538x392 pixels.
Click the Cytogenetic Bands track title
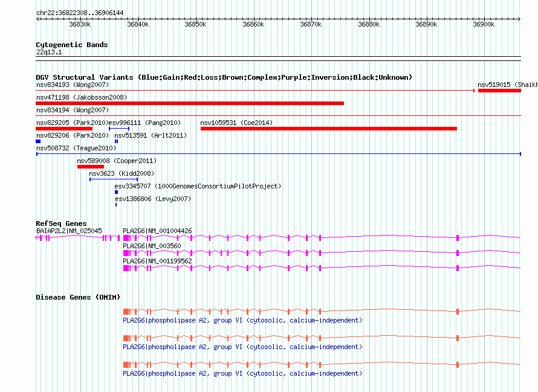(x=72, y=45)
